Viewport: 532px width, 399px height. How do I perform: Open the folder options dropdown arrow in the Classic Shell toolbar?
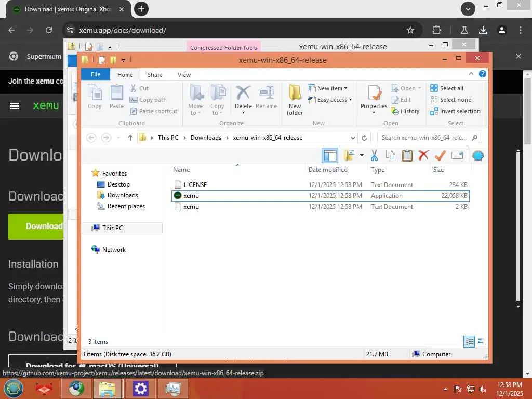point(362,155)
